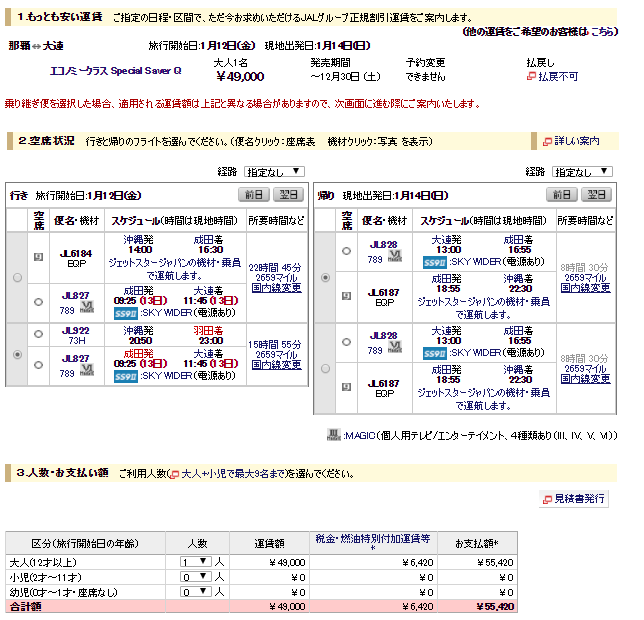Click 国内線変更 link for 22時間45分 itinerary
Screen dimensions: 644x620
coord(276,288)
